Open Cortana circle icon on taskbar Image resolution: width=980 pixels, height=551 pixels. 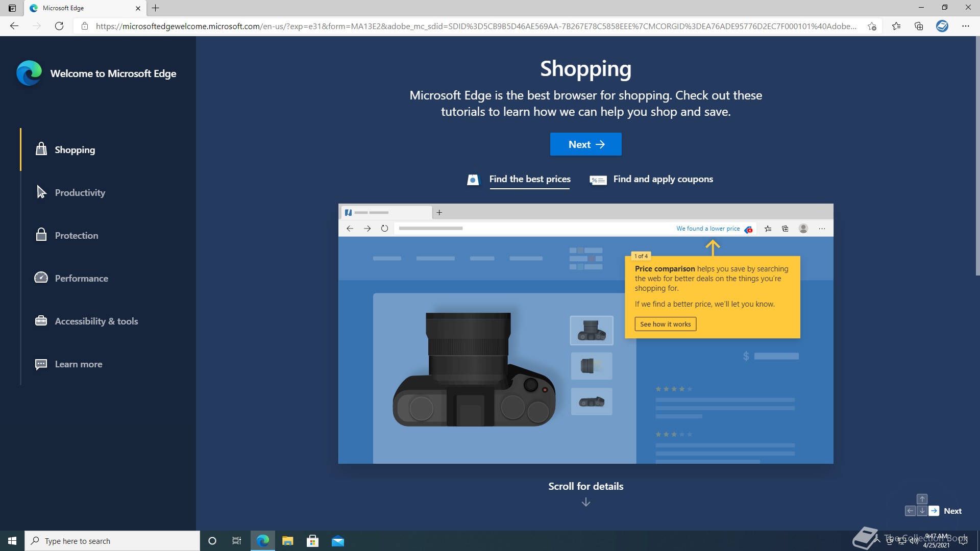(x=212, y=541)
